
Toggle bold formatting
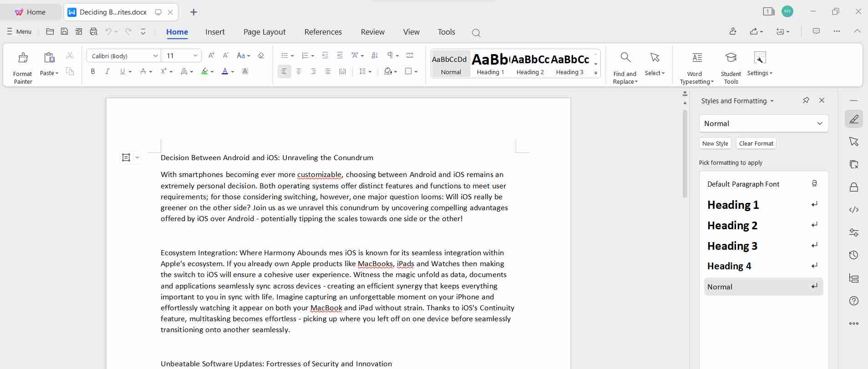click(93, 71)
